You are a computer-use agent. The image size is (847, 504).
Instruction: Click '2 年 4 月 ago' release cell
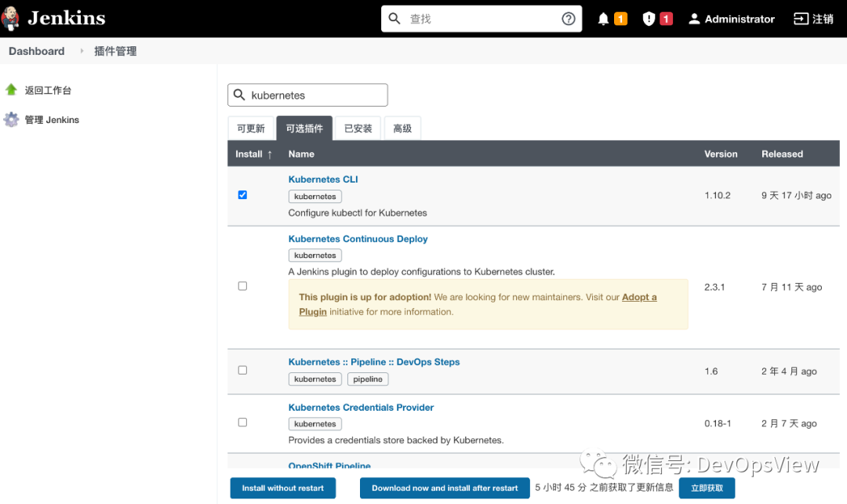(x=789, y=372)
